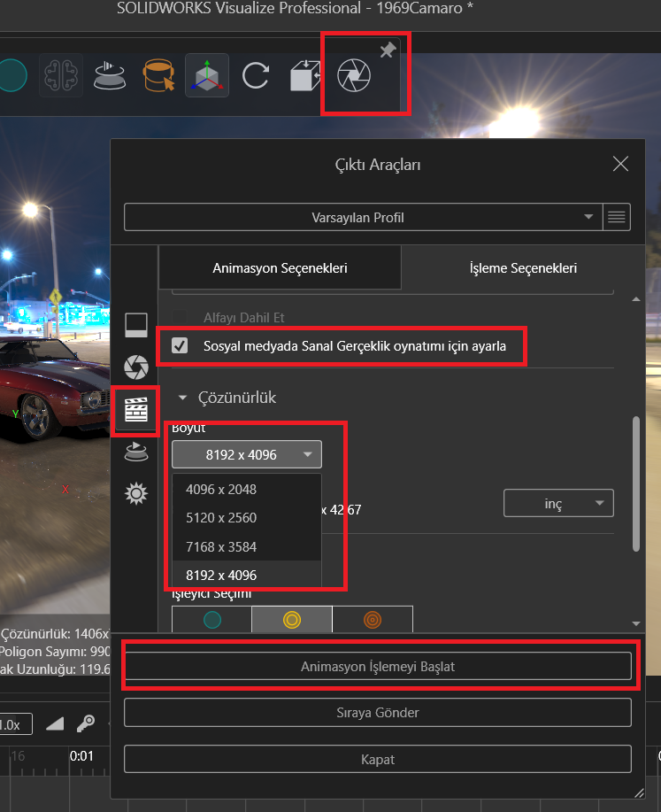Image resolution: width=661 pixels, height=812 pixels.
Task: Click Animasyon İşlemeyi Başlat button
Action: pyautogui.click(x=378, y=666)
